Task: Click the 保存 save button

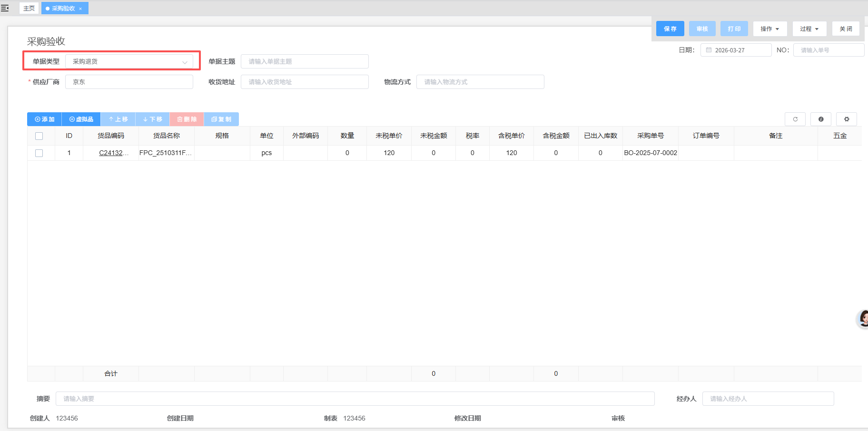Action: pos(670,29)
